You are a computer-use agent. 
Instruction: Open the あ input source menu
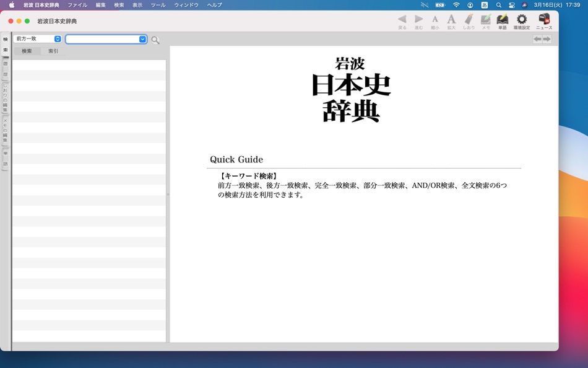tap(485, 5)
